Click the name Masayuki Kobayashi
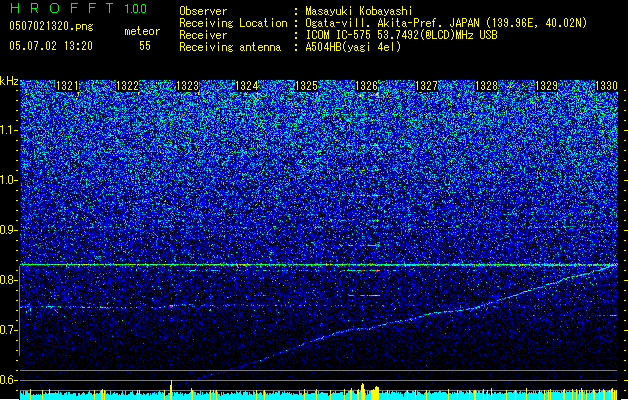The width and height of the screenshot is (629, 400). pos(359,11)
